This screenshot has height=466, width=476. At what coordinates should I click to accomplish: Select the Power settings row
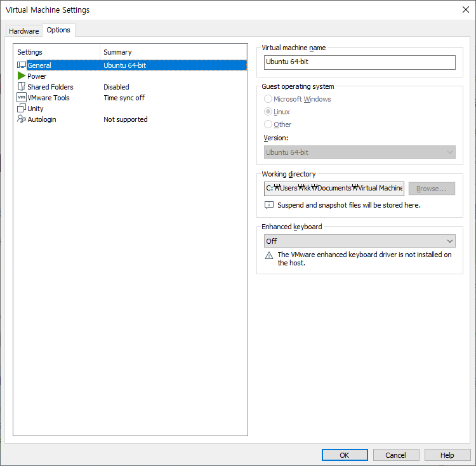(x=130, y=76)
